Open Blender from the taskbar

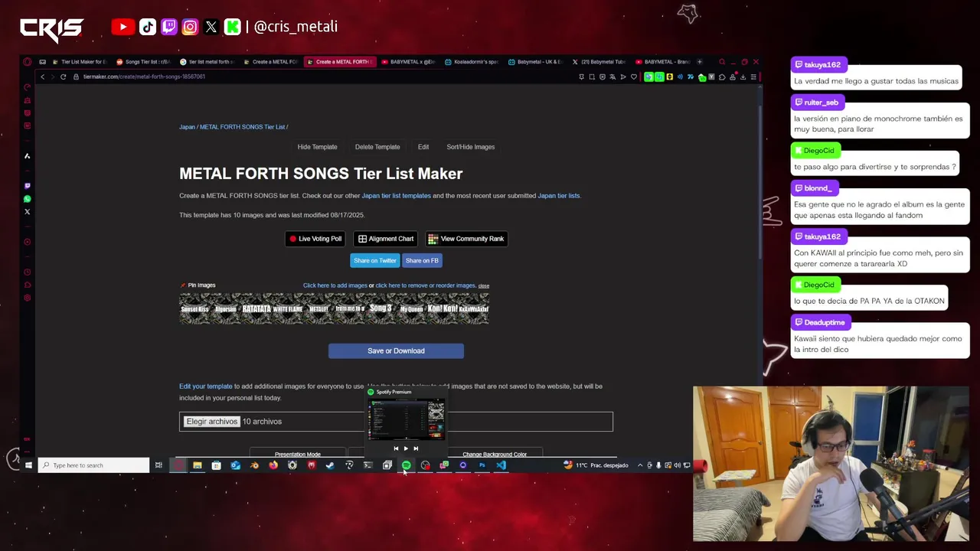(254, 465)
